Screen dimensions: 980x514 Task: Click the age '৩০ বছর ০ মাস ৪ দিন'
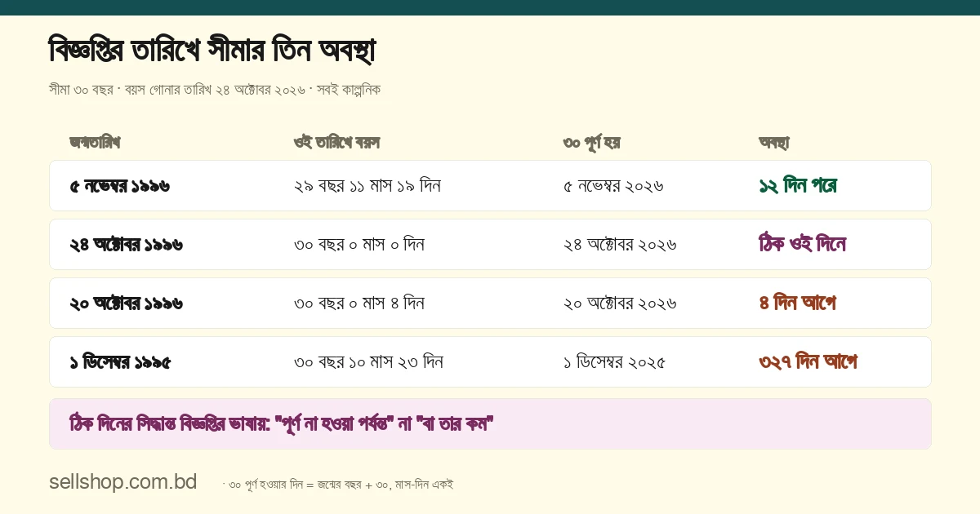tap(359, 304)
